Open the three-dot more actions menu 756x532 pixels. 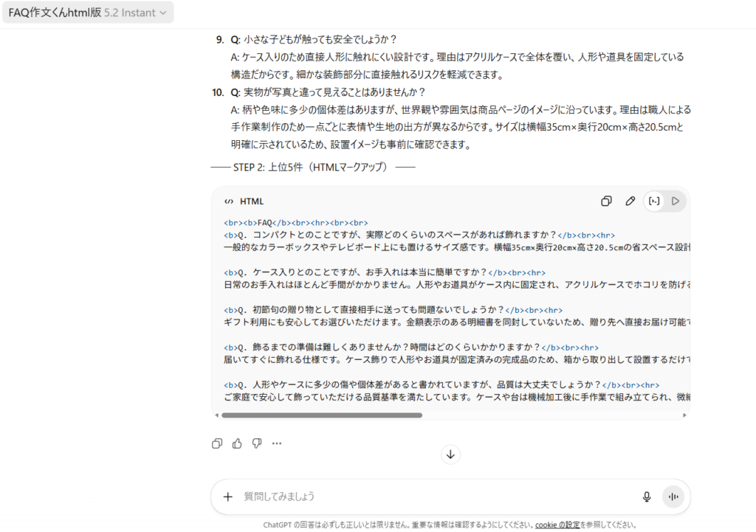point(277,443)
